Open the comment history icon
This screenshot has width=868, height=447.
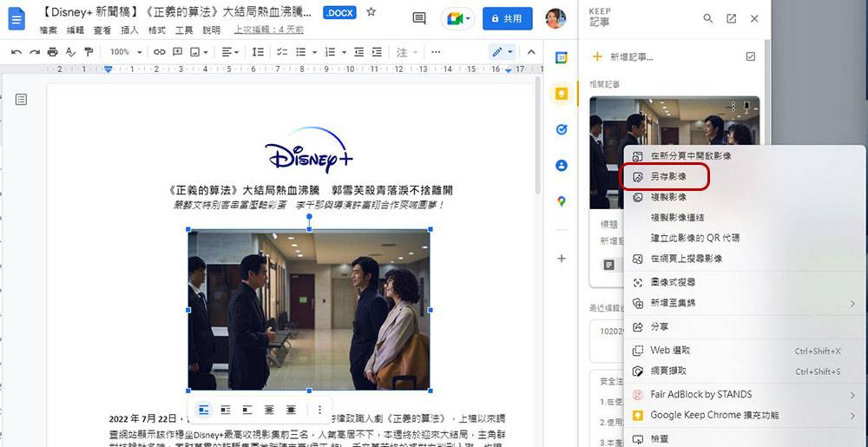point(419,18)
